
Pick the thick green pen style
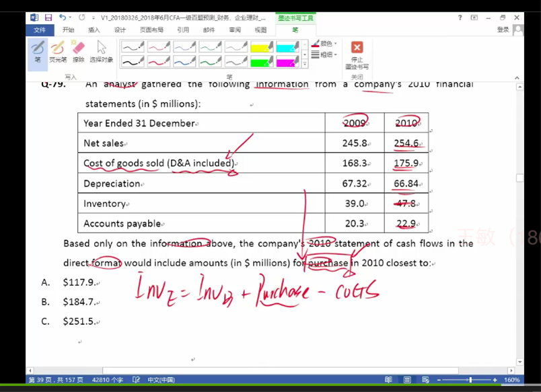pyautogui.click(x=210, y=61)
